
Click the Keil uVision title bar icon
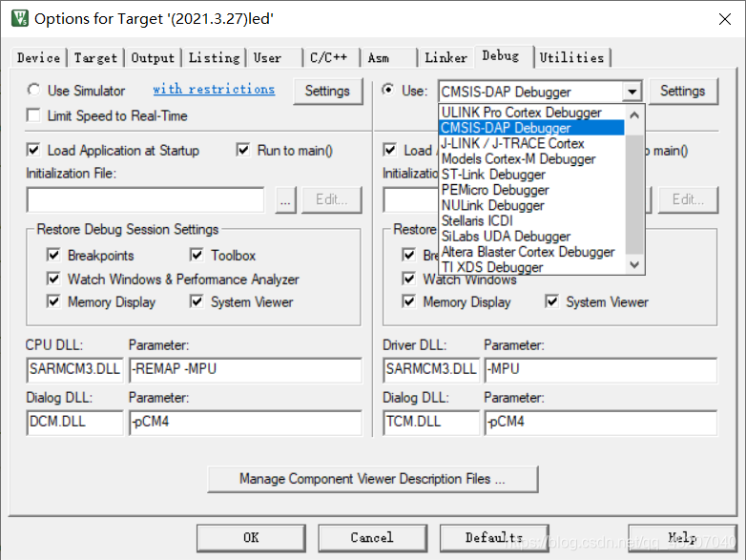click(x=19, y=18)
